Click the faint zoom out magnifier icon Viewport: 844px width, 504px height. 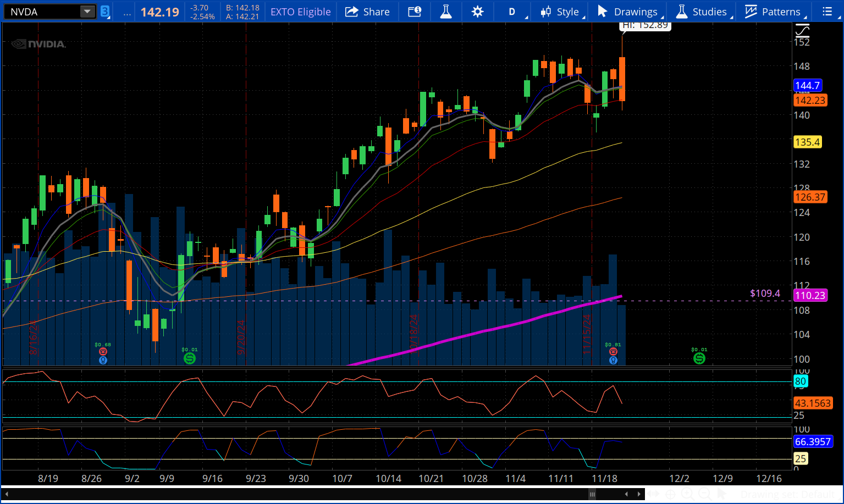(704, 494)
